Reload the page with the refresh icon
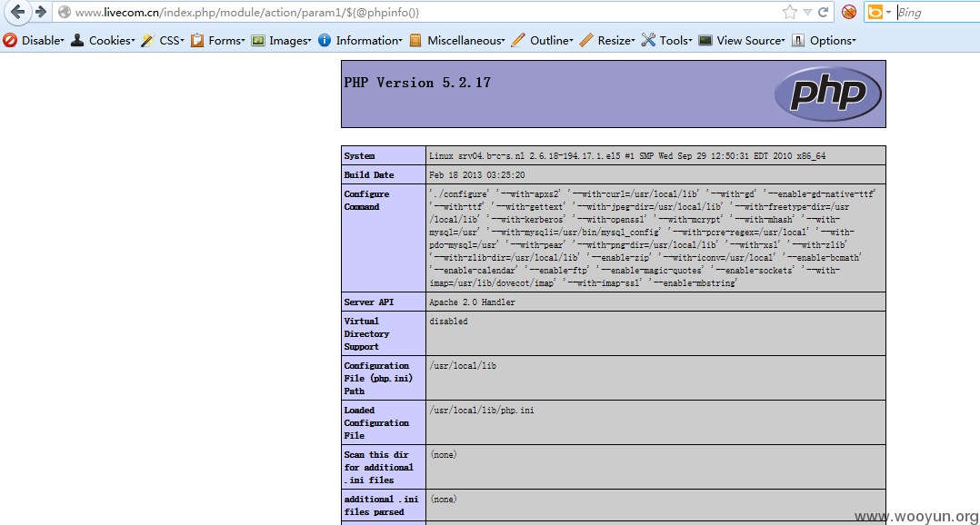The width and height of the screenshot is (980, 525). coord(824,12)
